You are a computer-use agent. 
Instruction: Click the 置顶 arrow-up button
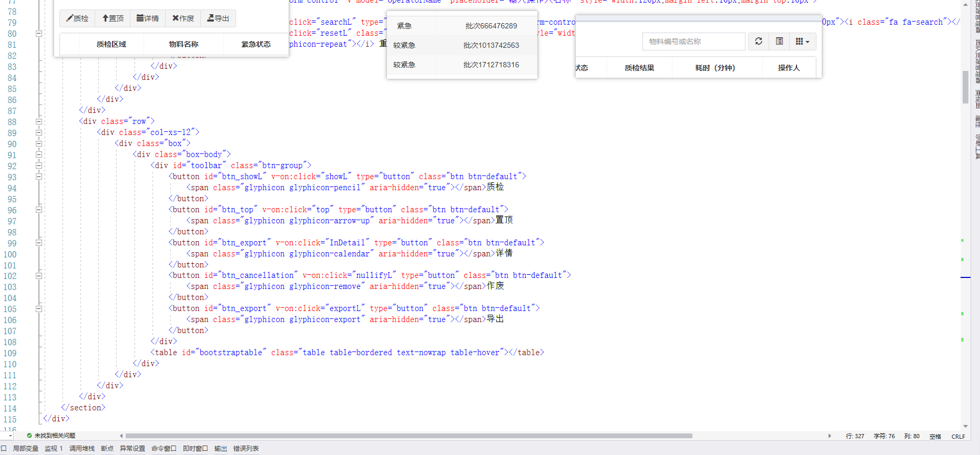113,18
